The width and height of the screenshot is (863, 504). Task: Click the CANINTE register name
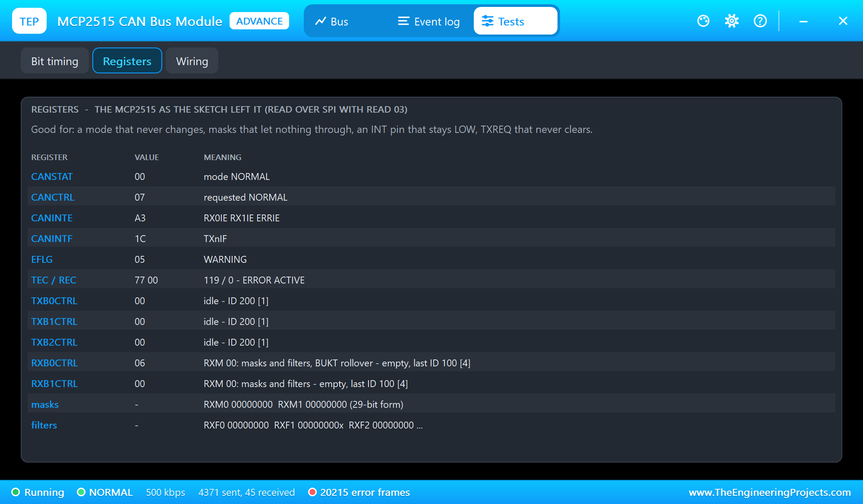click(52, 218)
